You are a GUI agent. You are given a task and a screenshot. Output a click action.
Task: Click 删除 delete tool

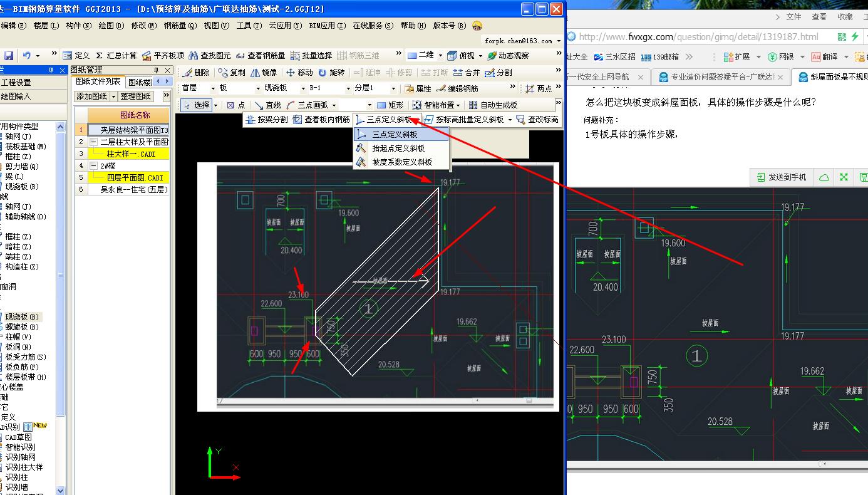pyautogui.click(x=196, y=73)
